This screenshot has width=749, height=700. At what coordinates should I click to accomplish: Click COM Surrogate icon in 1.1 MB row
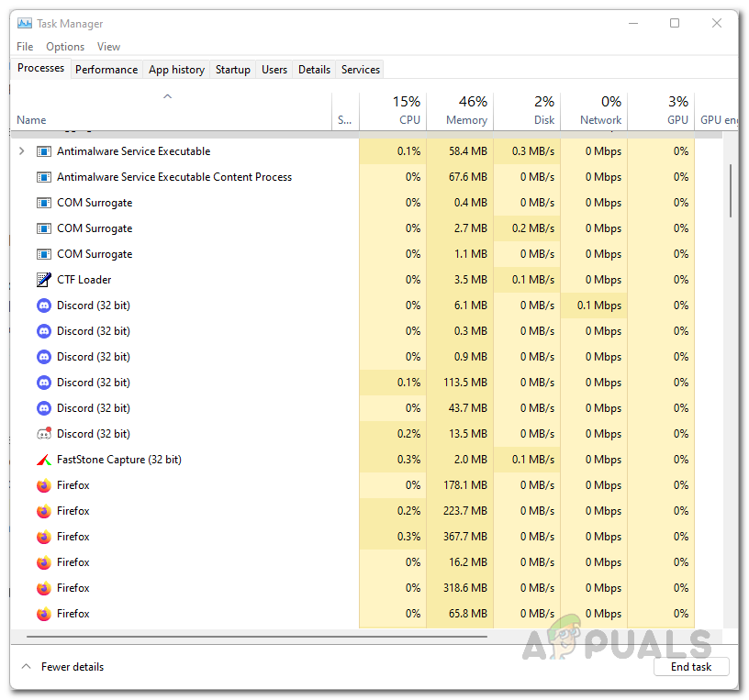click(43, 254)
